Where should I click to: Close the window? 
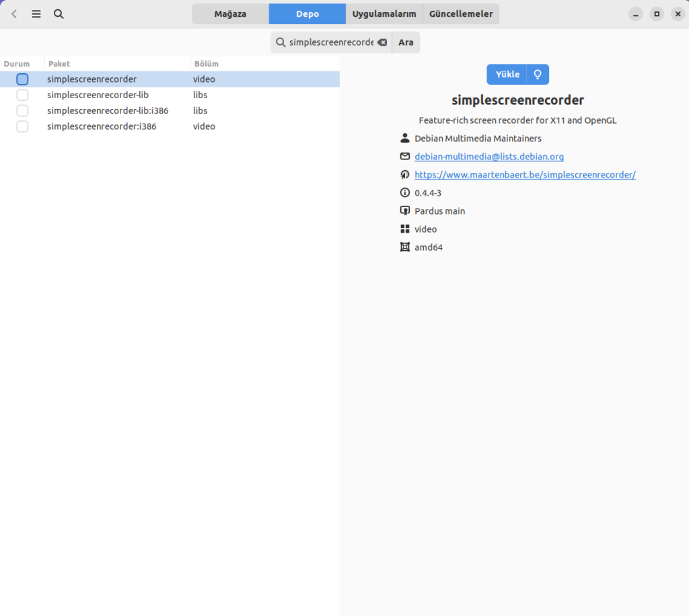(678, 14)
